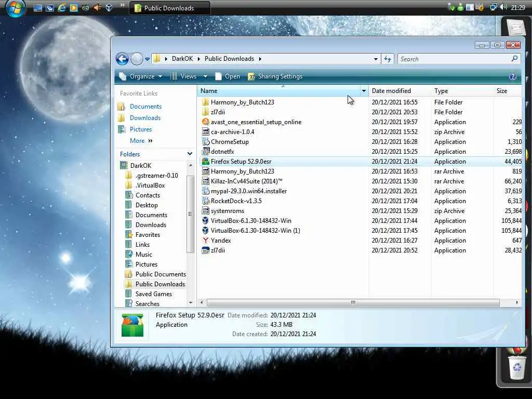Select RocketDock-v1.3.5 installer icon
This screenshot has width=532, height=399.
[205, 201]
